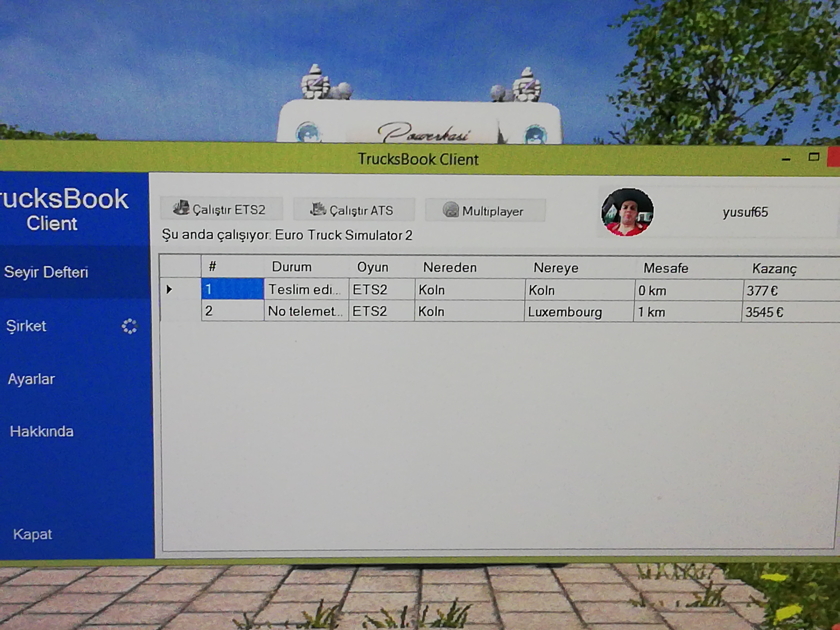Screen dimensions: 840x630
Task: Launch ETS2 with the Çalıştır ETS2 button
Action: [x=222, y=209]
